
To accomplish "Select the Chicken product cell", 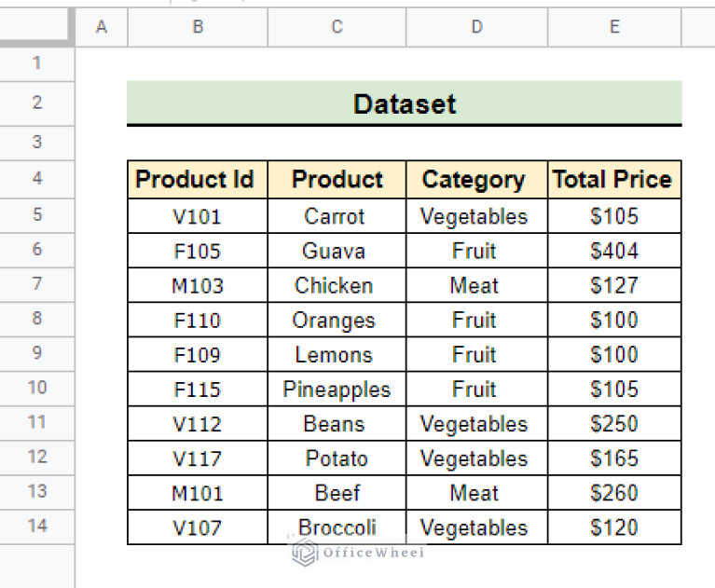I will [337, 285].
